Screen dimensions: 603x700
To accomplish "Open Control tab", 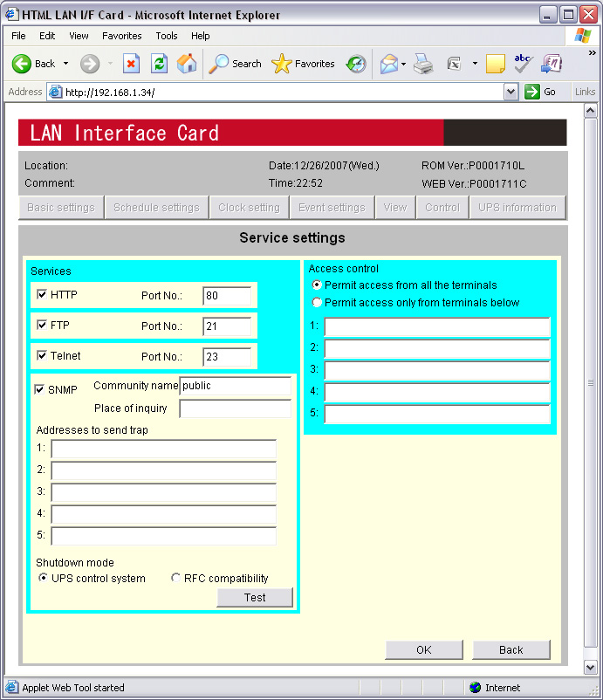I will click(442, 208).
